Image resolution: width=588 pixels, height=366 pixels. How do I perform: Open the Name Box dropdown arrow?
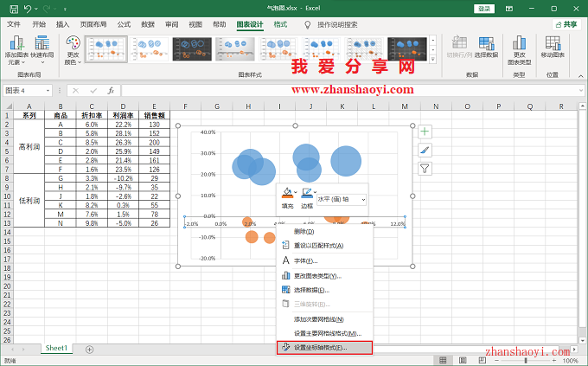(48, 91)
